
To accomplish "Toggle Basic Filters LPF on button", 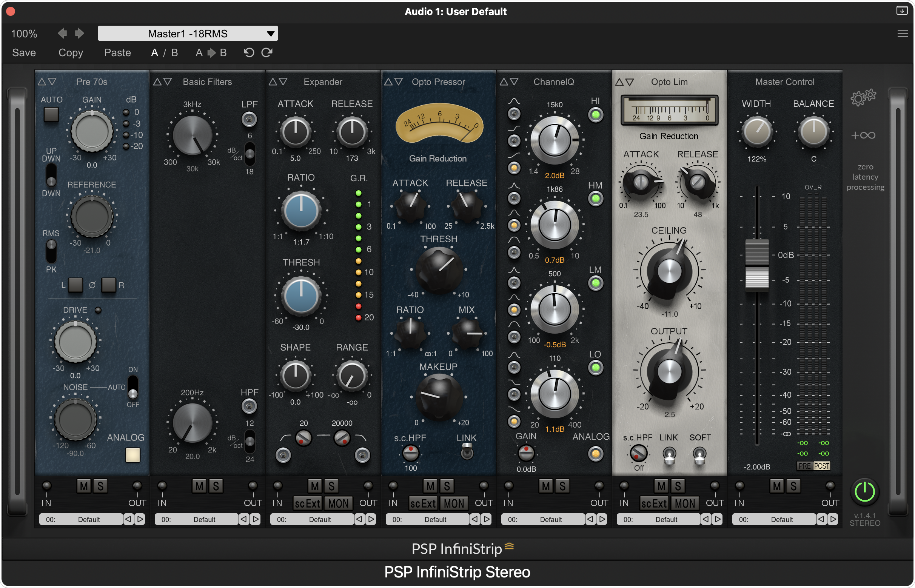I will point(249,120).
